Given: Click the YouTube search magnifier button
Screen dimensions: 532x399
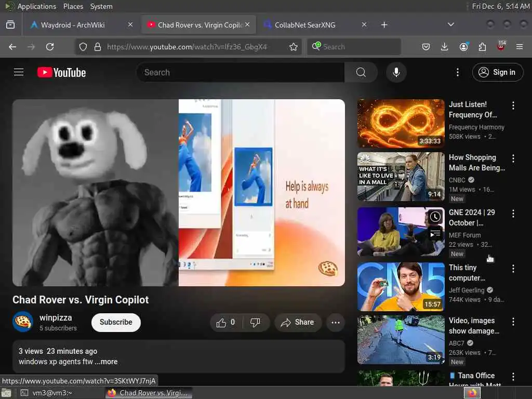Looking at the screenshot, I should [361, 72].
